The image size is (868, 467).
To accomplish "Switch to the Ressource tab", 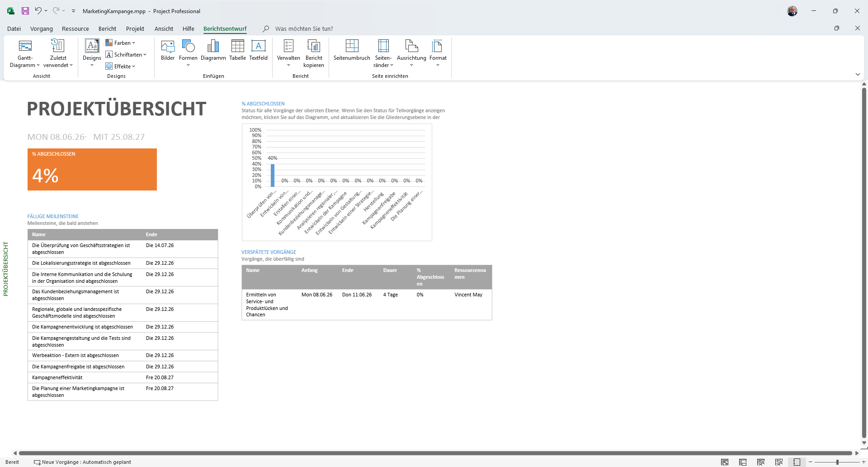I will point(75,29).
